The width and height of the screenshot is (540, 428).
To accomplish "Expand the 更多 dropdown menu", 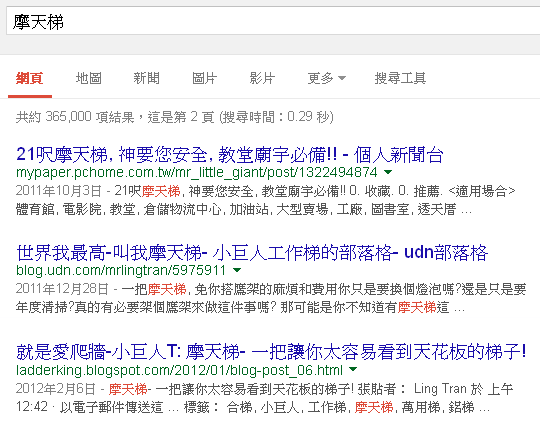I will 326,79.
